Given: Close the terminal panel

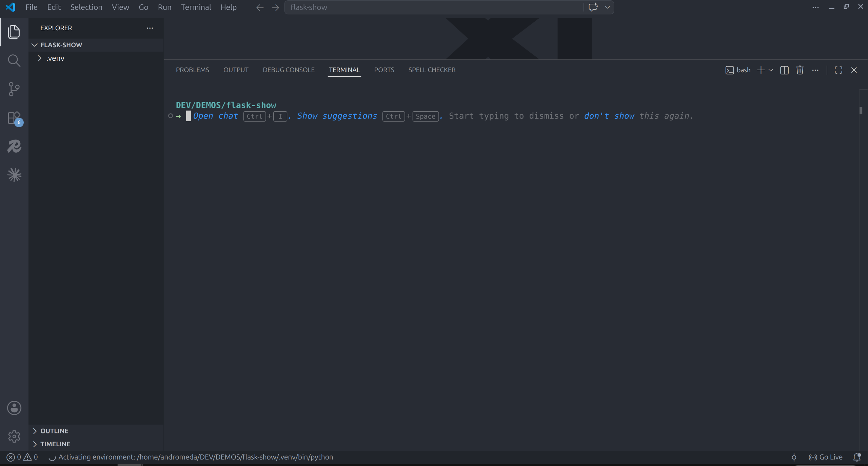Looking at the screenshot, I should click(x=854, y=70).
